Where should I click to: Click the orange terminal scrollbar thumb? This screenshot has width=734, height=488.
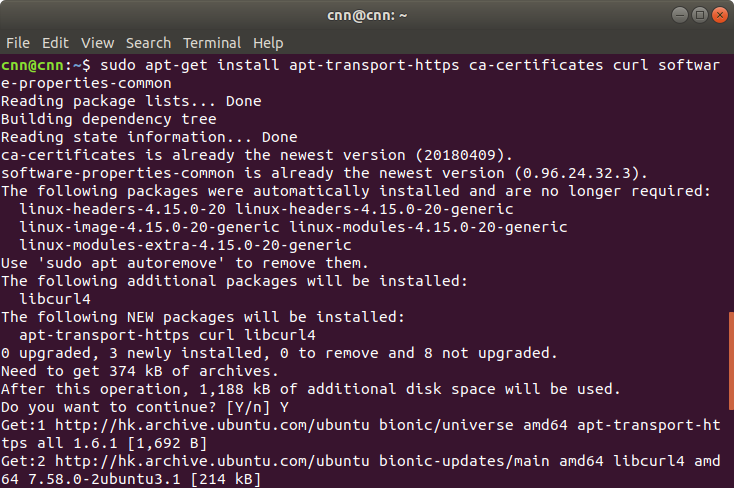coord(731,361)
